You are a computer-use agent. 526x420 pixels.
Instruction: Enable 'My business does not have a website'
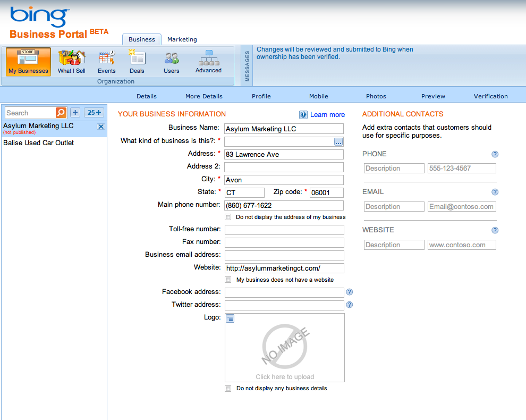(x=228, y=280)
